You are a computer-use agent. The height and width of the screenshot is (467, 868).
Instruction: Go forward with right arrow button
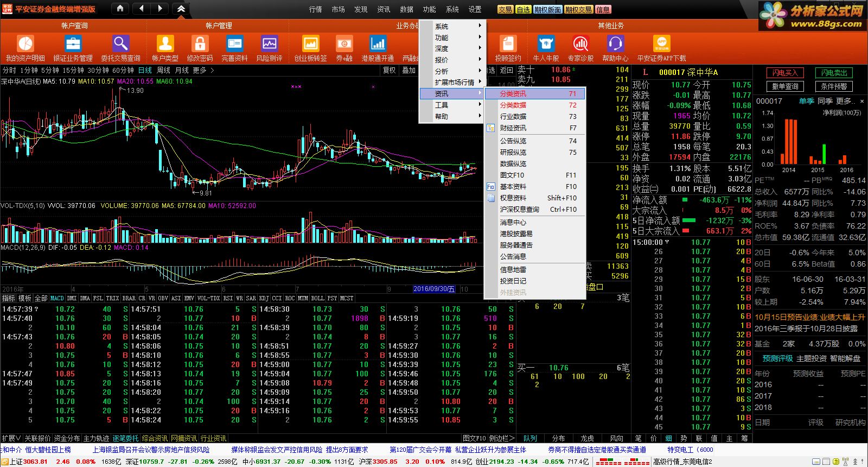click(x=159, y=9)
